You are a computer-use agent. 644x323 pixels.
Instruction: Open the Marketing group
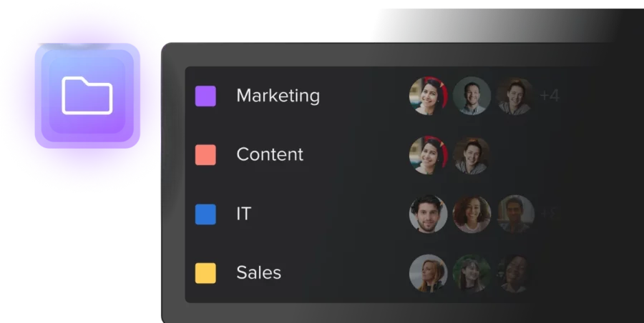tap(278, 96)
